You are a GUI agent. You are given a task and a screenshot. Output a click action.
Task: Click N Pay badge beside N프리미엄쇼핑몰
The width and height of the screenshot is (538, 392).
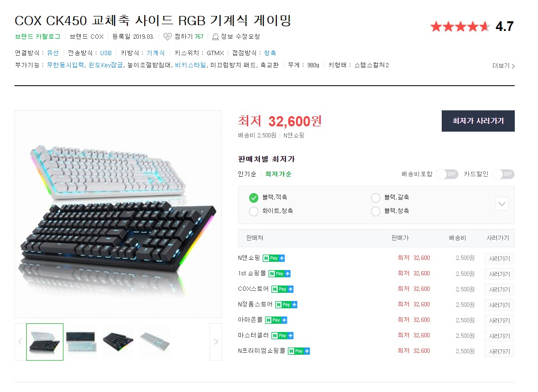(299, 351)
